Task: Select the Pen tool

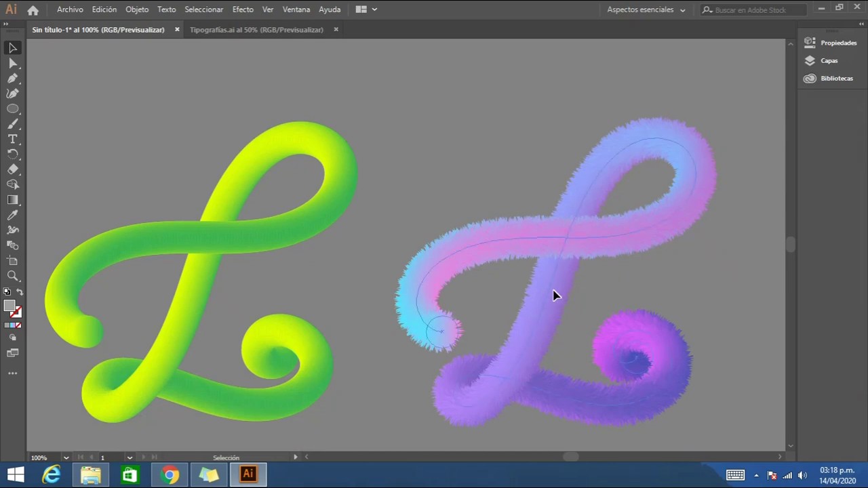Action: pyautogui.click(x=13, y=79)
